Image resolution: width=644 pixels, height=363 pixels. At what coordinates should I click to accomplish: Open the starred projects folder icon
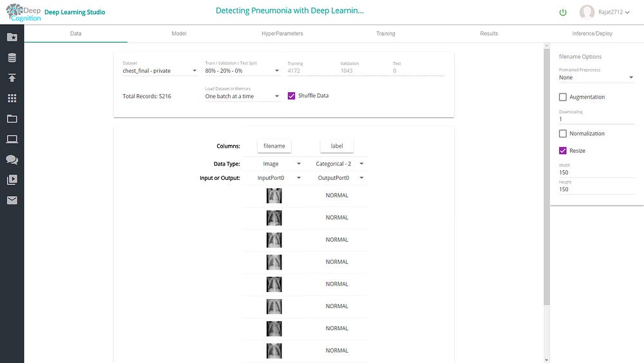coord(12,37)
